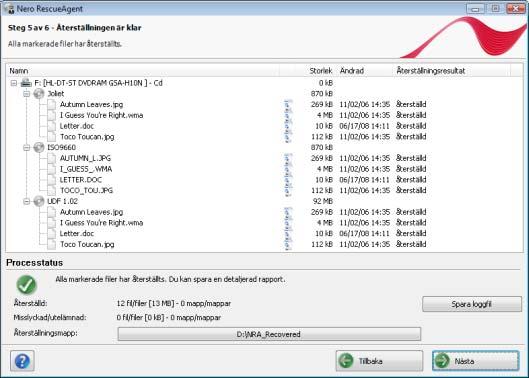This screenshot has height=378, width=529.
Task: Select the Joliet file system row
Action: pos(56,93)
